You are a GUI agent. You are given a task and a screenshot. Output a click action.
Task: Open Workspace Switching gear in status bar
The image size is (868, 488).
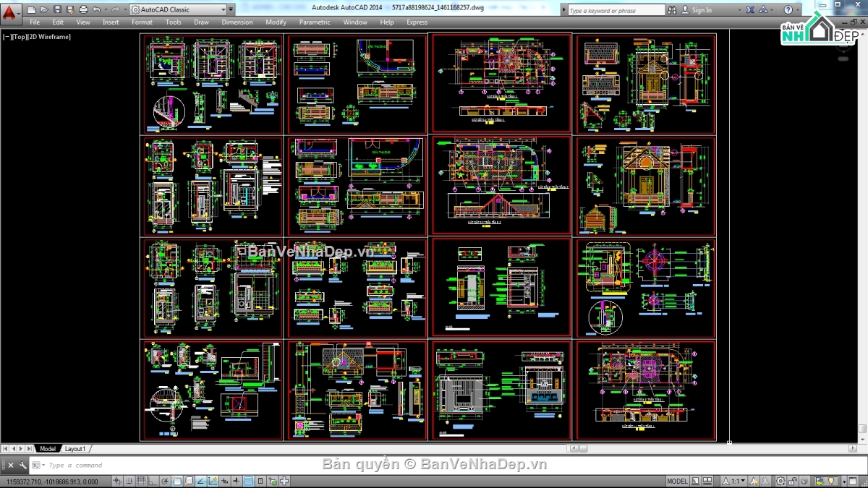(x=780, y=481)
